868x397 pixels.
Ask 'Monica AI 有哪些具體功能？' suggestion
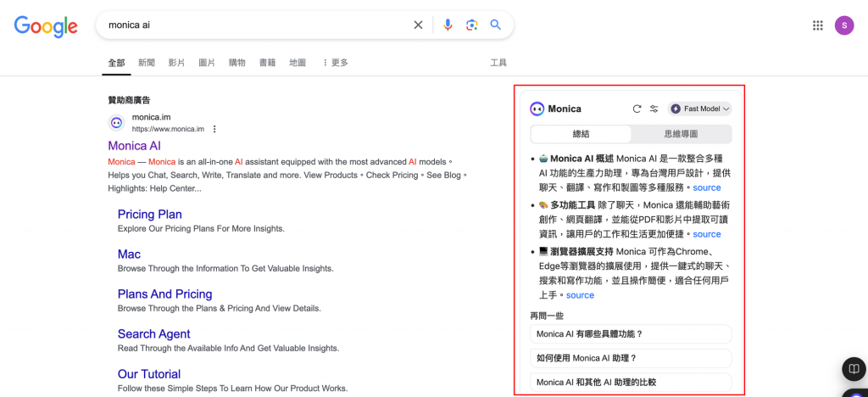[631, 334]
